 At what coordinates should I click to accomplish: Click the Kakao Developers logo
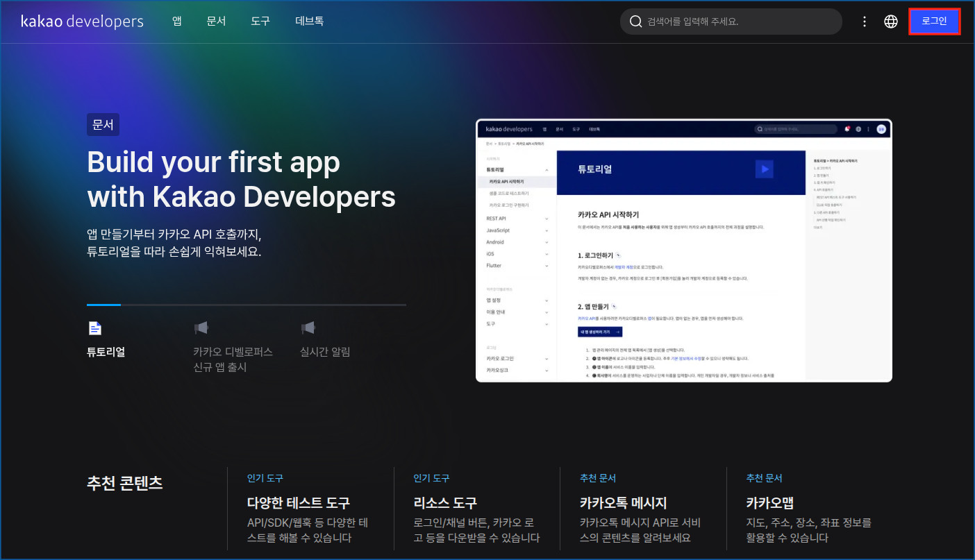(82, 22)
